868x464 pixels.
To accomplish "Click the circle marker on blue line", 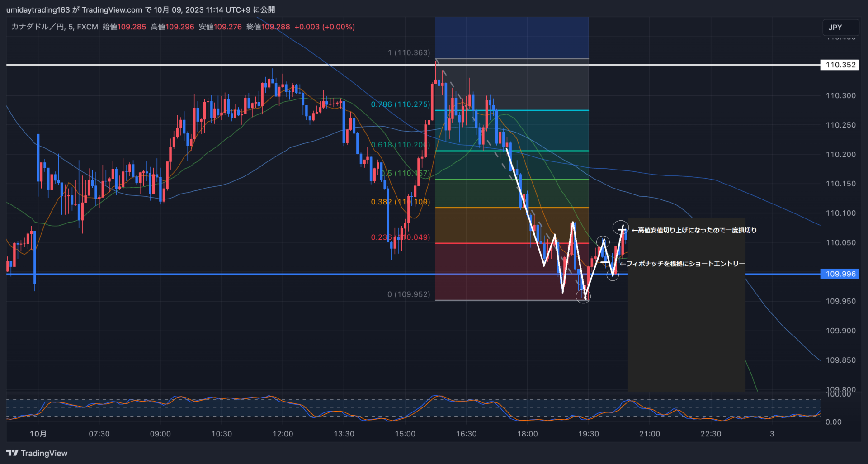I will pyautogui.click(x=613, y=275).
